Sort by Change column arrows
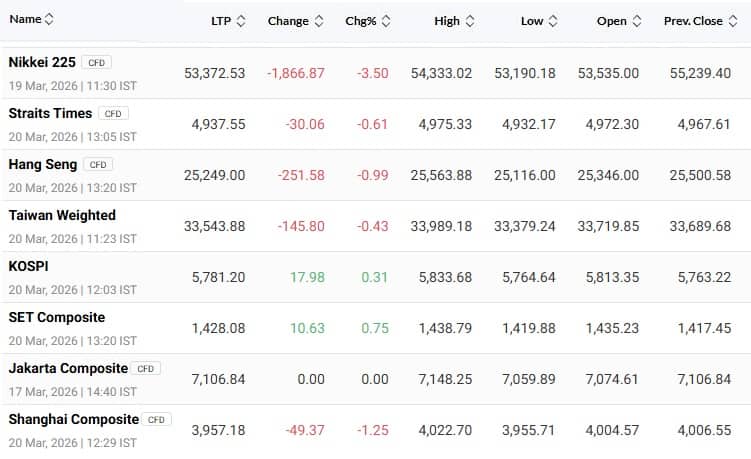 coord(319,21)
